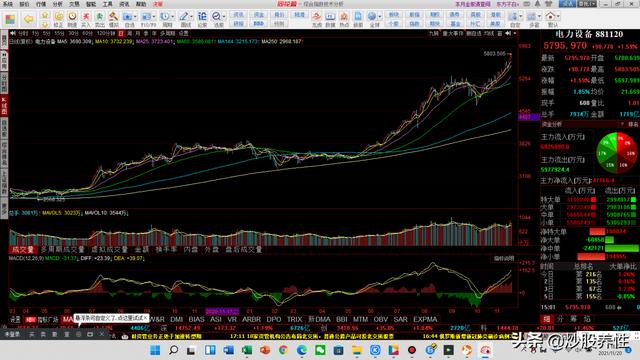
Task: Open the taskbar search magnifier
Action: pos(173,350)
